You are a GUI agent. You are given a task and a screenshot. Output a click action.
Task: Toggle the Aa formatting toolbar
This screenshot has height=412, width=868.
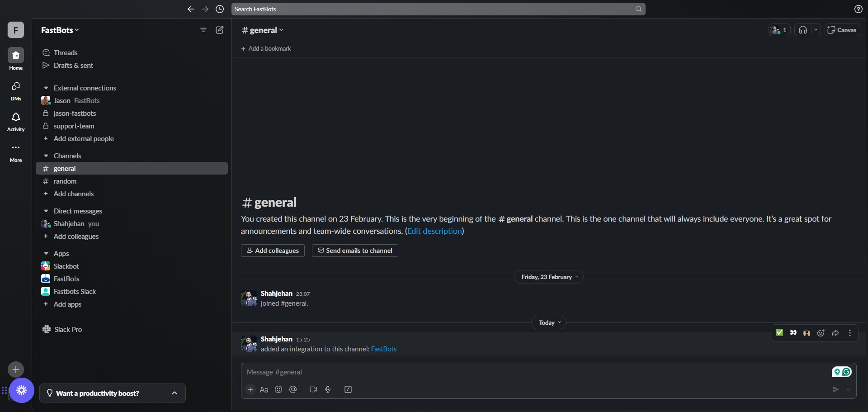point(264,389)
